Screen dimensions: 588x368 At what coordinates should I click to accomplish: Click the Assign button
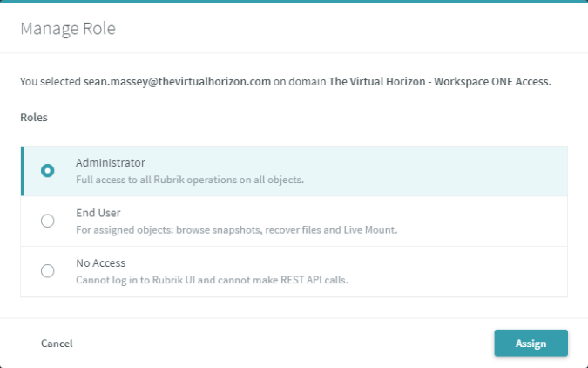[x=531, y=343]
